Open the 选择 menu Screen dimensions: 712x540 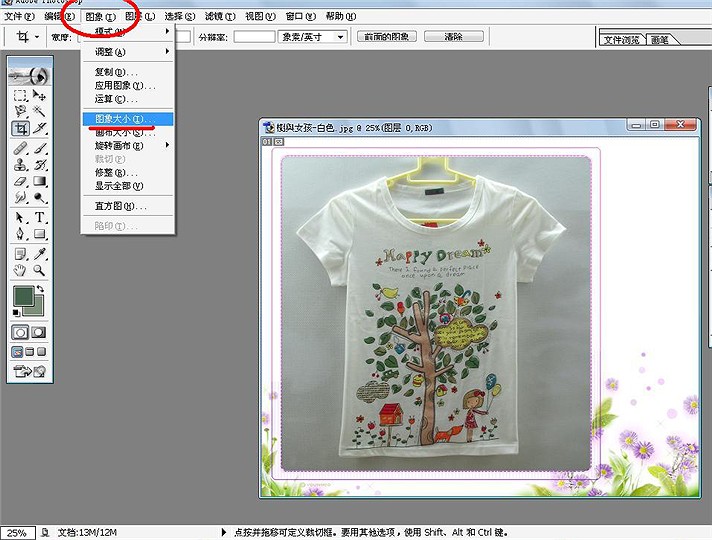tap(180, 16)
